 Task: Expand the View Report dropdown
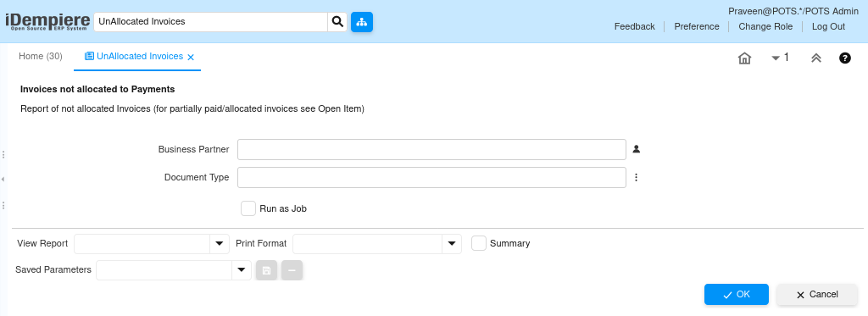coord(220,243)
